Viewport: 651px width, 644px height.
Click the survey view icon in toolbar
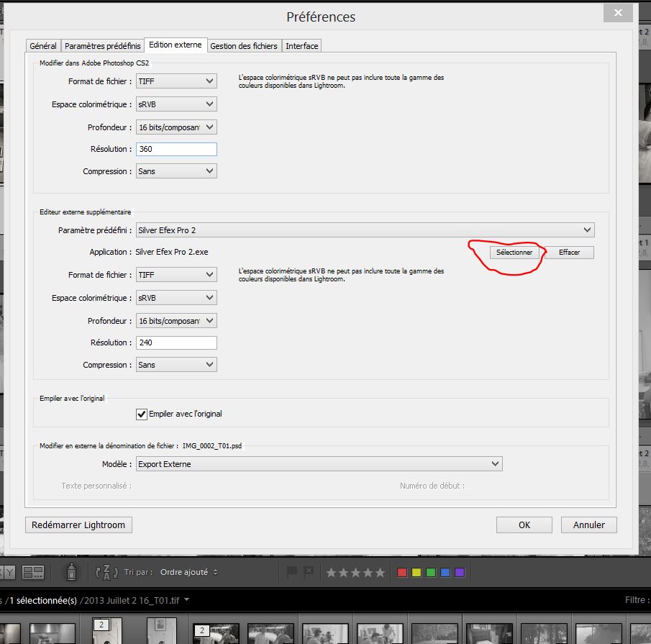tap(33, 572)
